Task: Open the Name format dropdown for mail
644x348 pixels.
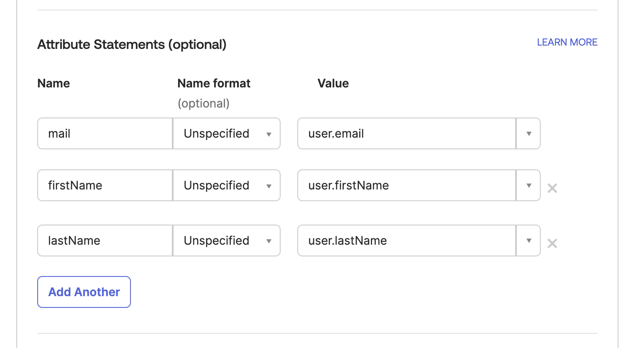Action: (x=226, y=133)
